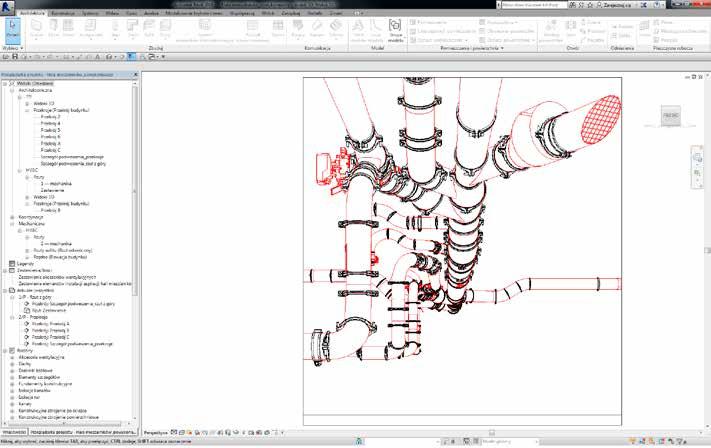Click the Text (A) quick access icon

pyautogui.click(x=97, y=57)
